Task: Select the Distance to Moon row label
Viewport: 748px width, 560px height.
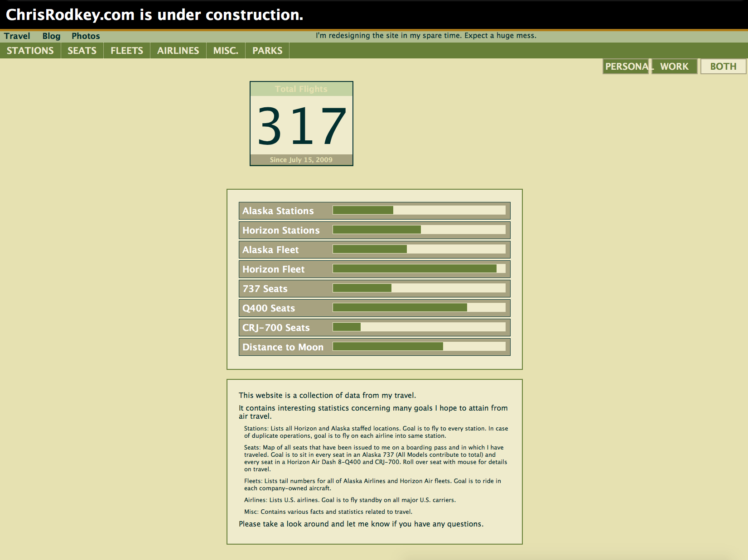Action: click(x=283, y=347)
